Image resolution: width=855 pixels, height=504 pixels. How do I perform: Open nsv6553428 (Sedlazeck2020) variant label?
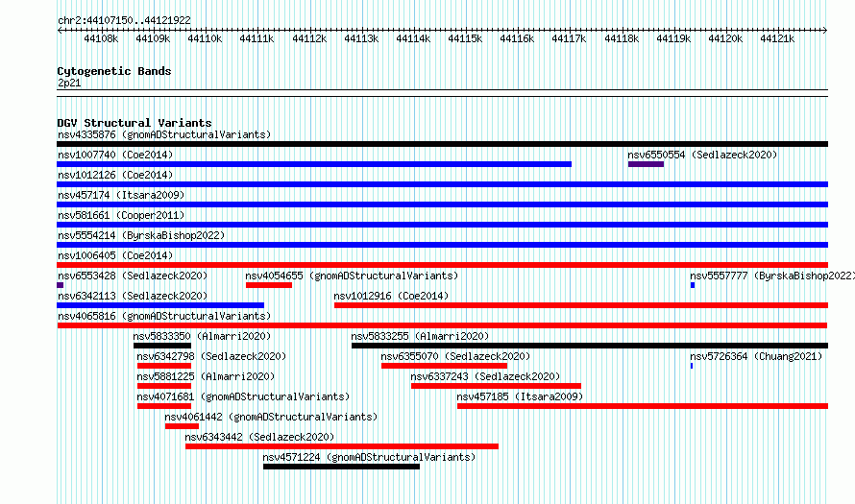133,276
